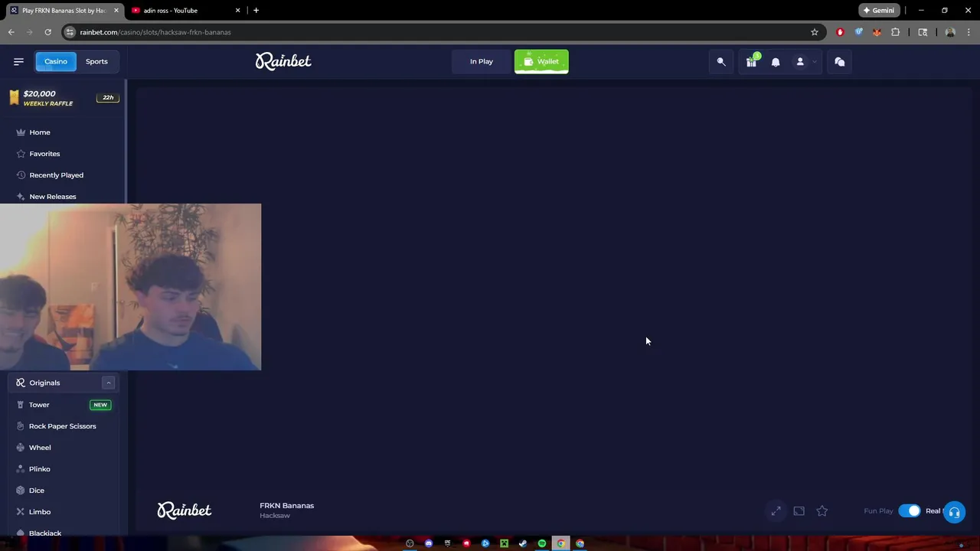The height and width of the screenshot is (551, 980).
Task: Close the adin ross YouTube tab
Action: (237, 11)
